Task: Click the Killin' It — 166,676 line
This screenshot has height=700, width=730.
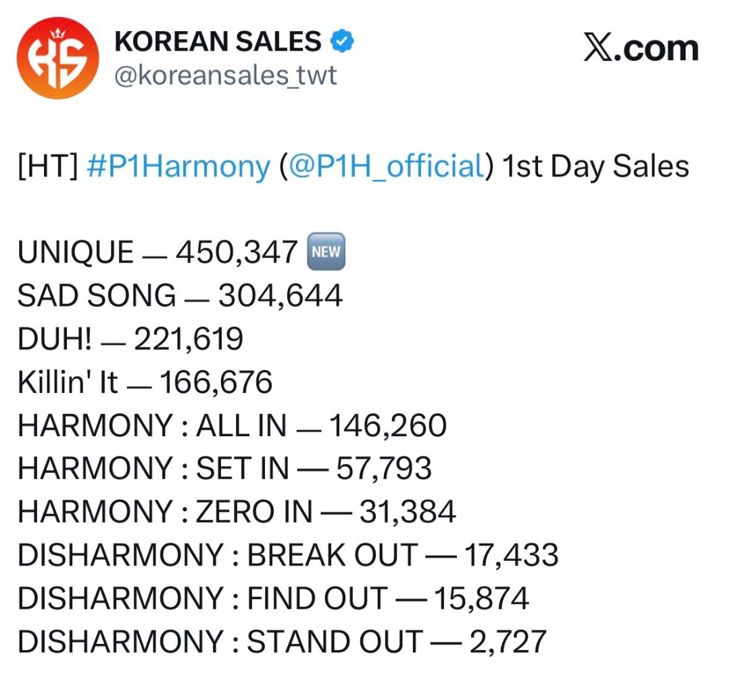Action: pyautogui.click(x=145, y=382)
